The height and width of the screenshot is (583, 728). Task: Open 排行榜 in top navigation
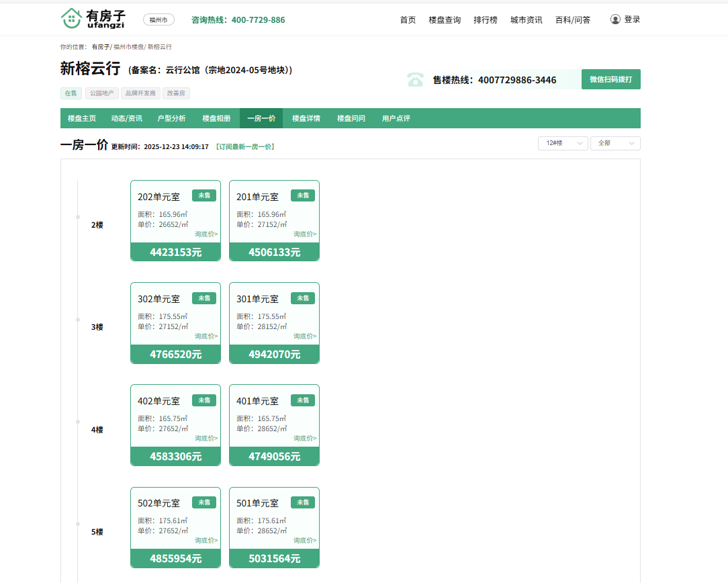[486, 19]
